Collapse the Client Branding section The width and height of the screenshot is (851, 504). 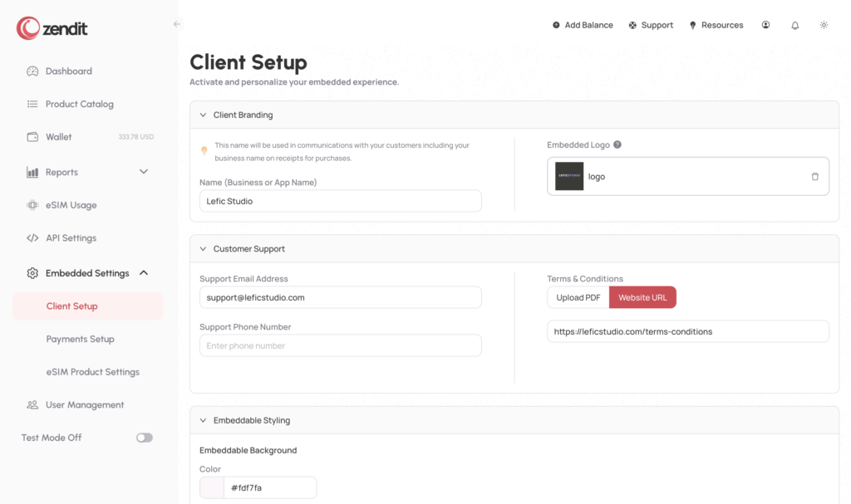point(203,115)
